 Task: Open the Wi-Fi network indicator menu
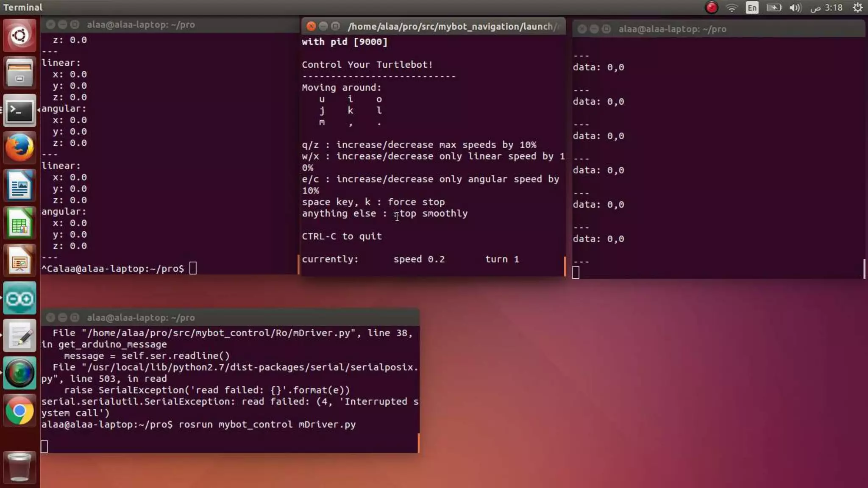click(732, 8)
